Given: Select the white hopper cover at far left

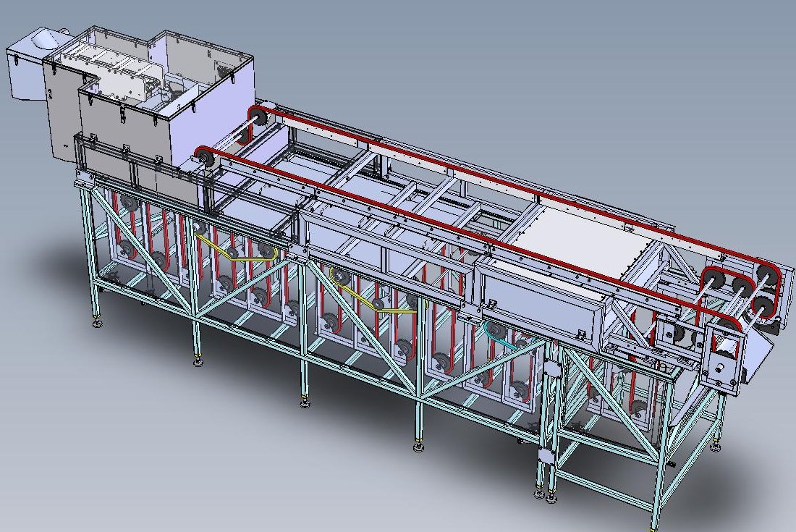Looking at the screenshot, I should tap(27, 69).
